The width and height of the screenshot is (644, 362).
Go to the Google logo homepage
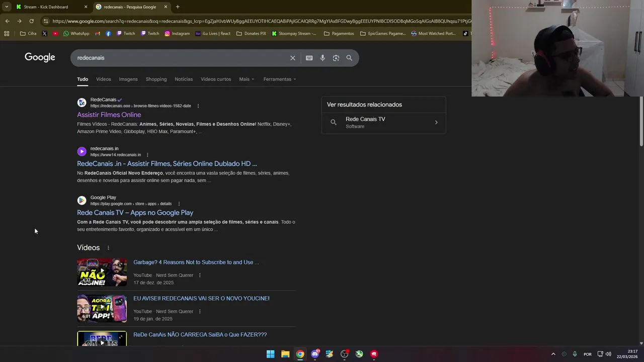click(40, 57)
